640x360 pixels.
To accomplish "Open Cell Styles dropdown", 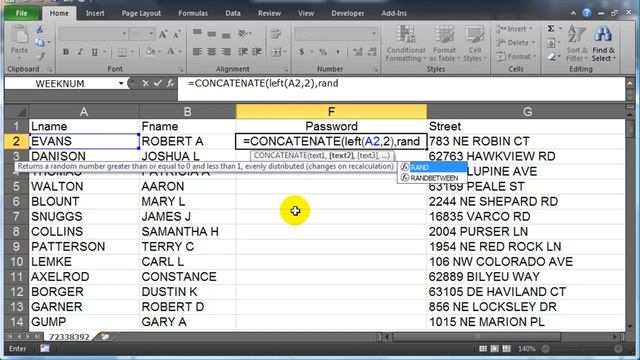I will pyautogui.click(x=475, y=43).
